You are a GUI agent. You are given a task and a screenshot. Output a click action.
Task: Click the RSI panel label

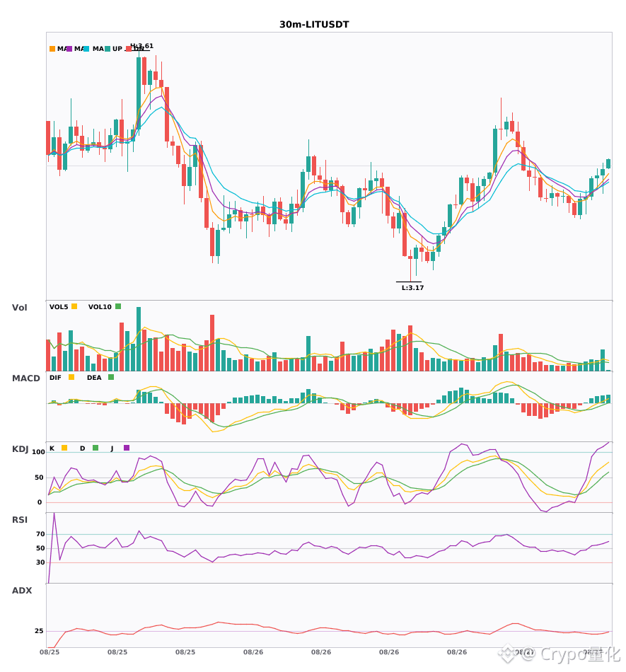coord(19,520)
